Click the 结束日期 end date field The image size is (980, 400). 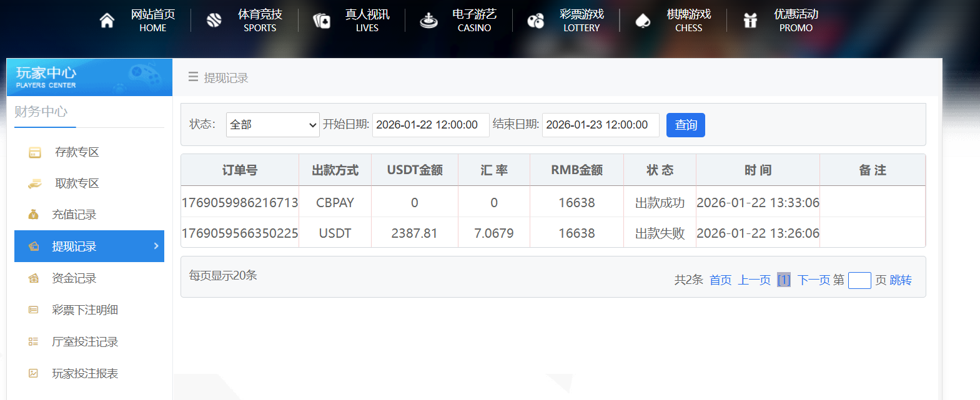click(x=600, y=125)
